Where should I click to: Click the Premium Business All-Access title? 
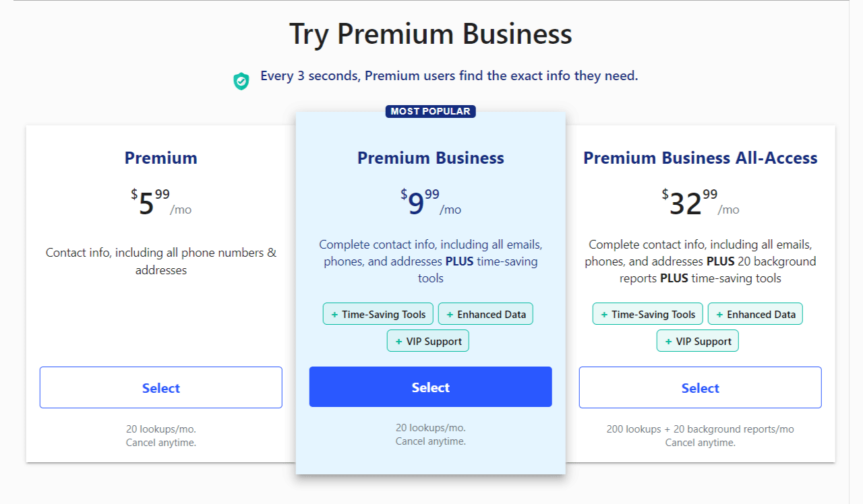coord(700,158)
